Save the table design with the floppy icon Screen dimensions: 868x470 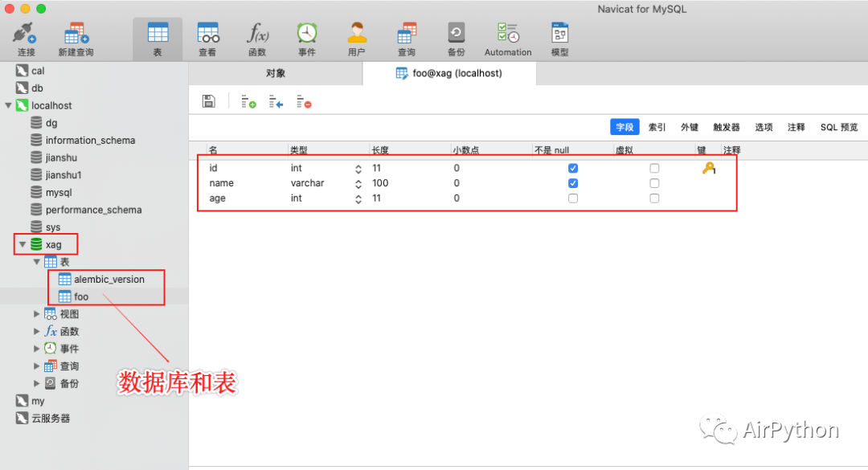pyautogui.click(x=208, y=100)
